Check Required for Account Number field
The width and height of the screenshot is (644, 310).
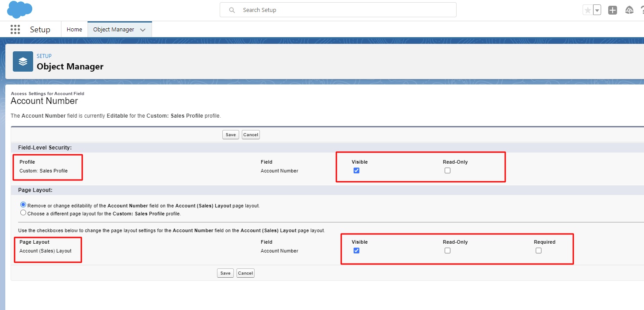[538, 251]
